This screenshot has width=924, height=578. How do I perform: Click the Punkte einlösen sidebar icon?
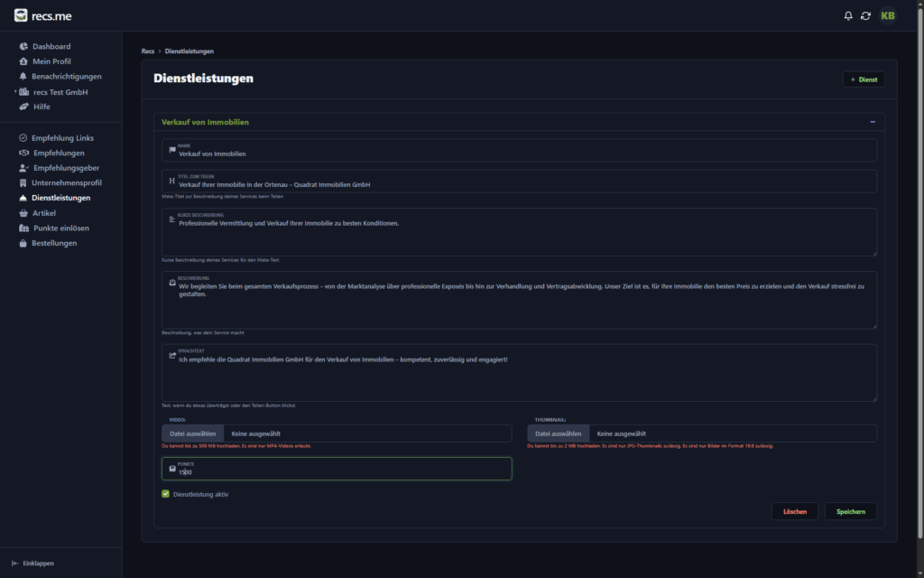coord(23,228)
